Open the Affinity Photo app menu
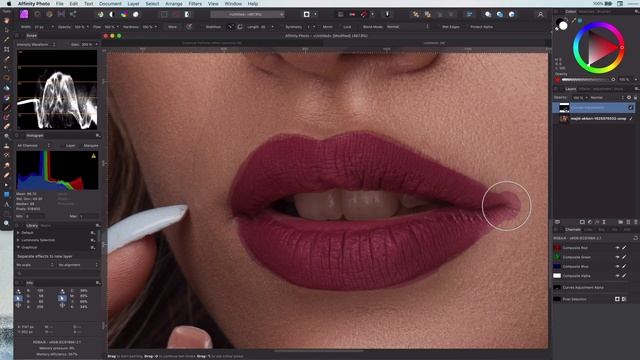This screenshot has height=360, width=640. 34,4
